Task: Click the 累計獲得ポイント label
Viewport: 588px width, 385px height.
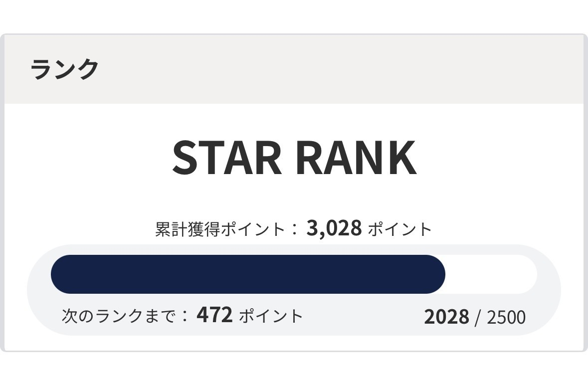Action: point(219,229)
